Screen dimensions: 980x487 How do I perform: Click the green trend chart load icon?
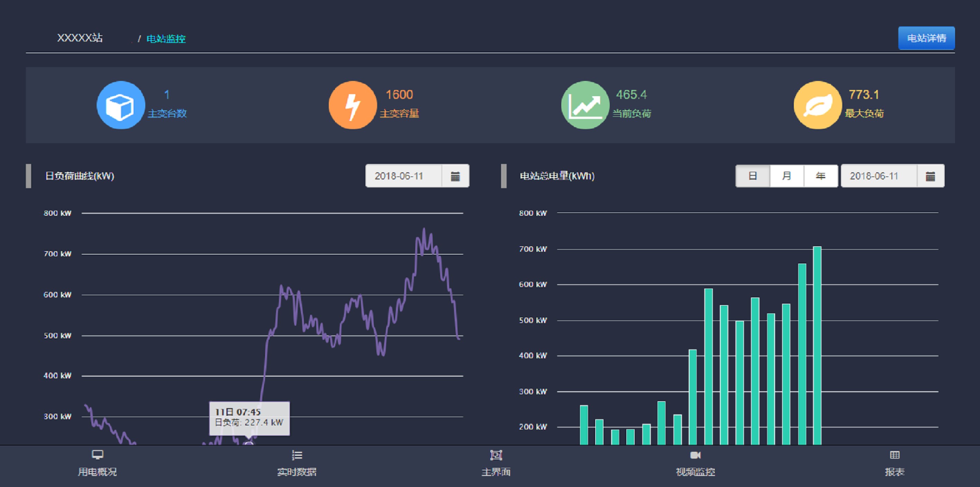pyautogui.click(x=585, y=105)
